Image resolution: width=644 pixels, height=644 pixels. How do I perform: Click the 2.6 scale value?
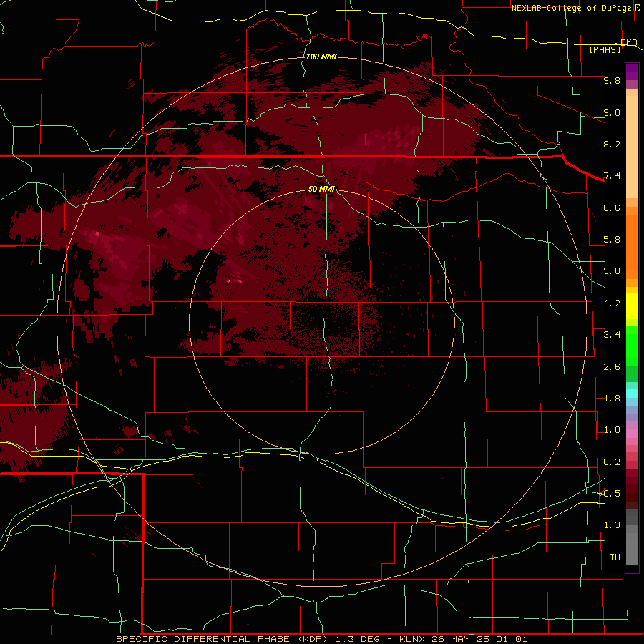[612, 367]
